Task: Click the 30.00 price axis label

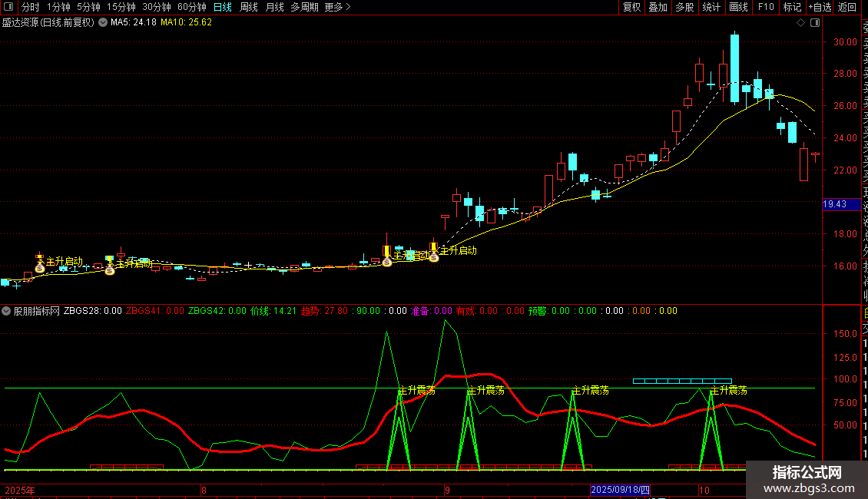Action: [x=845, y=42]
